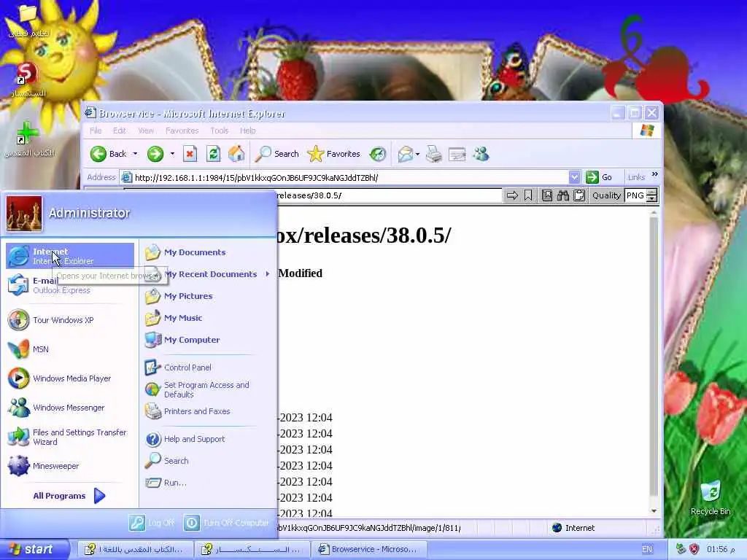Launch Minesweeper from Start menu

tap(70, 466)
